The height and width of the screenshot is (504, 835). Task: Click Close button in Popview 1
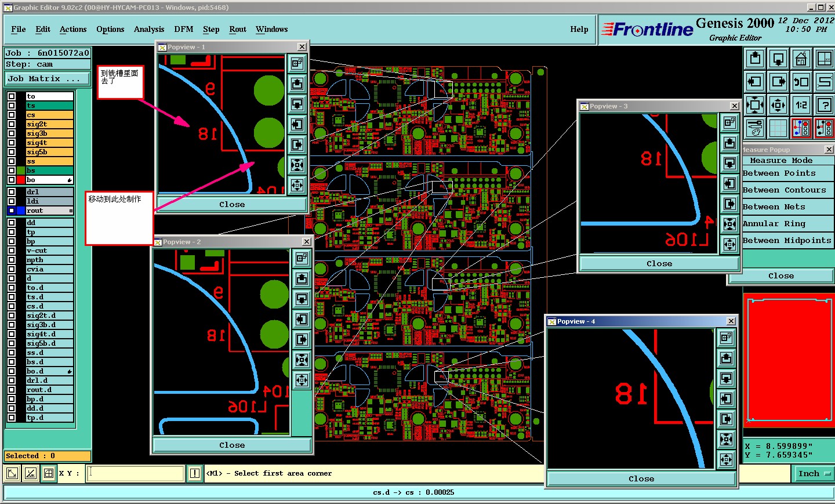[x=232, y=204]
